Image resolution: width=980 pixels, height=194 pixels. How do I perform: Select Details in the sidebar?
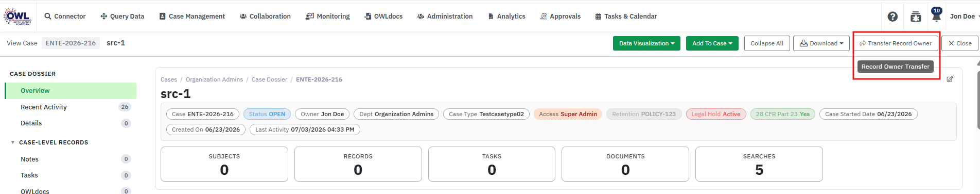tap(71, 123)
